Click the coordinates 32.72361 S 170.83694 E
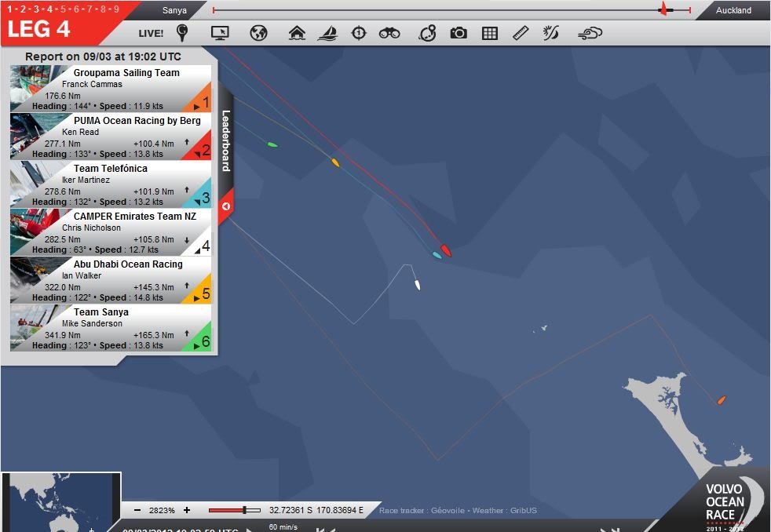Image resolution: width=771 pixels, height=532 pixels. coord(316,510)
